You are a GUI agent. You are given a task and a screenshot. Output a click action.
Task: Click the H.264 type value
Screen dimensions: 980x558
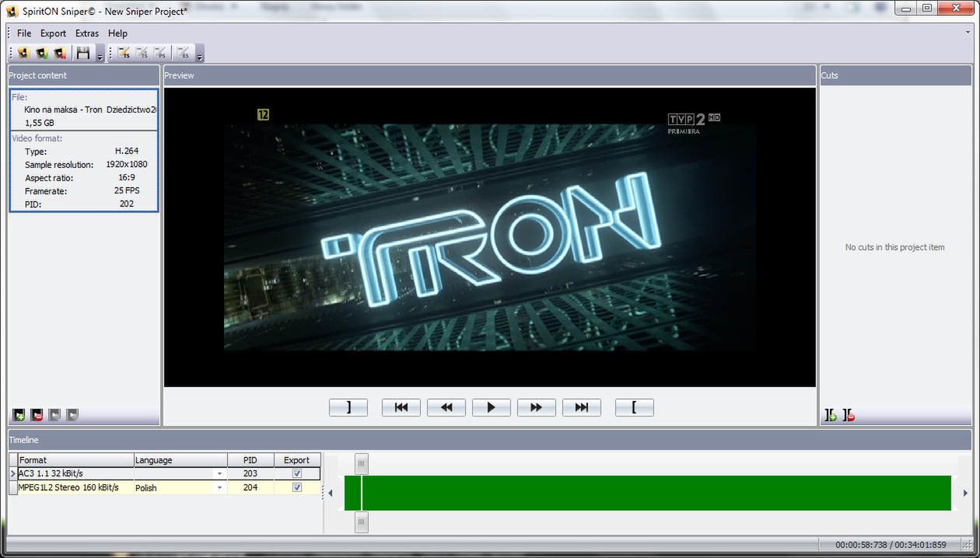click(x=127, y=152)
